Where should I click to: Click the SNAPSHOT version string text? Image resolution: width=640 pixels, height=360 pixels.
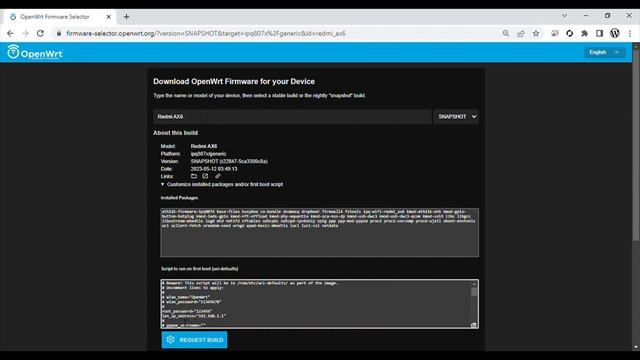click(229, 161)
